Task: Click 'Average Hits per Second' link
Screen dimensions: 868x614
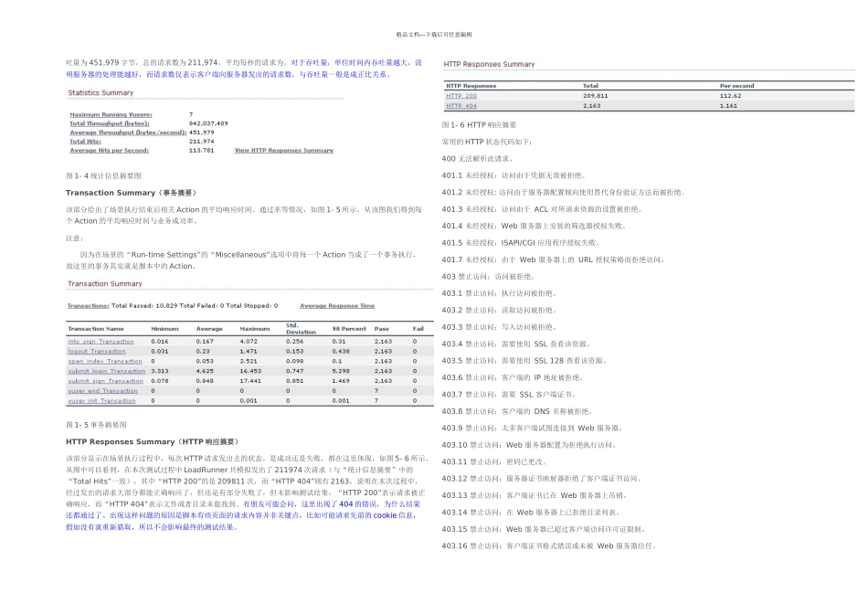Action: (109, 150)
